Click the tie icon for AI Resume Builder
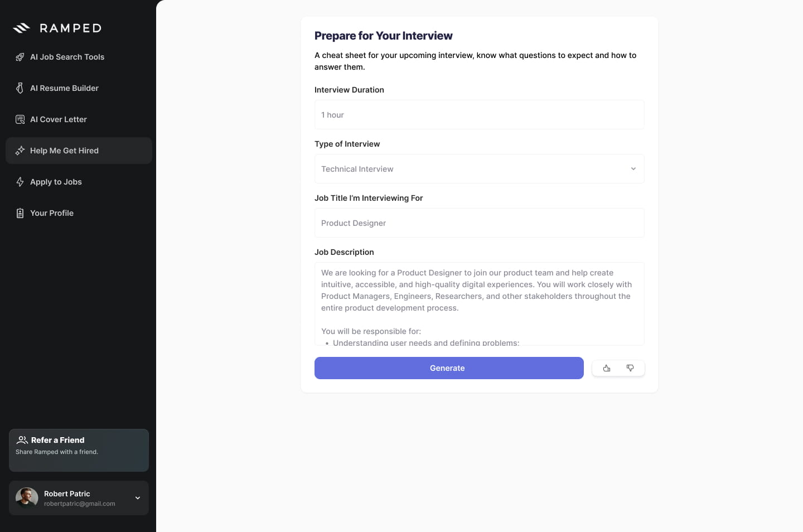 click(x=20, y=88)
